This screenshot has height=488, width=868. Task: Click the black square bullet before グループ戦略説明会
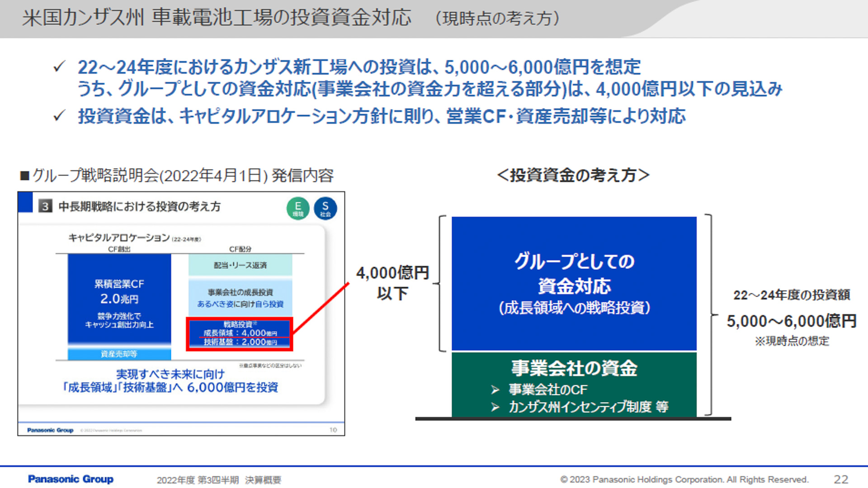[24, 175]
